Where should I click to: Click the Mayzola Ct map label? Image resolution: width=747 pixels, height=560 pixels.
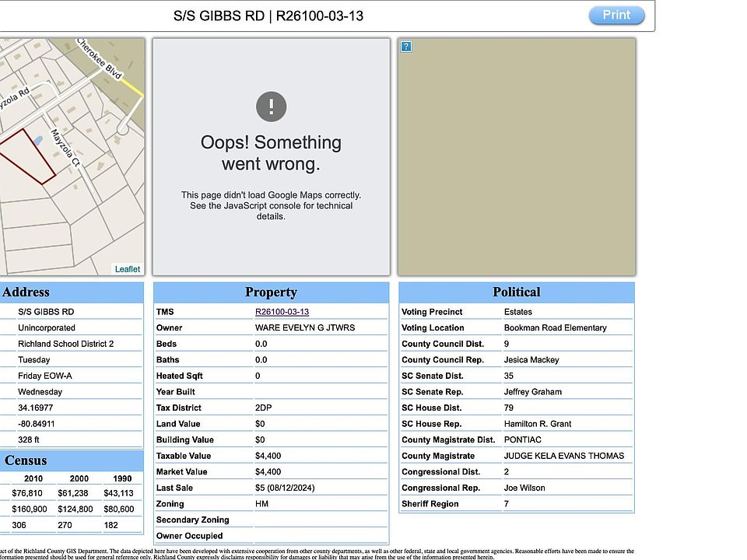(x=65, y=148)
